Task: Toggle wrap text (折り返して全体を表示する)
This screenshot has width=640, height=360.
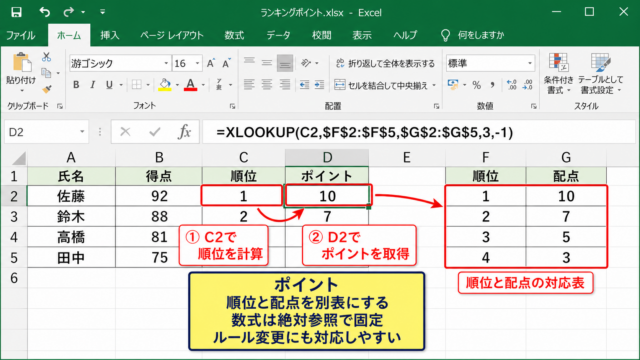Action: click(x=385, y=63)
